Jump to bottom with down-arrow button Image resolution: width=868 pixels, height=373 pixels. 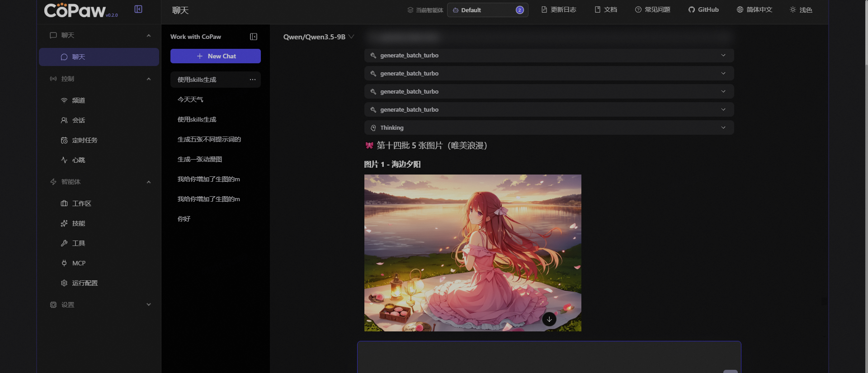tap(549, 319)
